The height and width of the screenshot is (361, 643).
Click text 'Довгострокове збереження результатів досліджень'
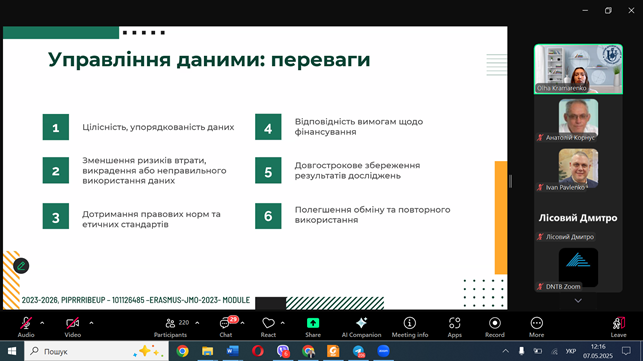click(357, 171)
